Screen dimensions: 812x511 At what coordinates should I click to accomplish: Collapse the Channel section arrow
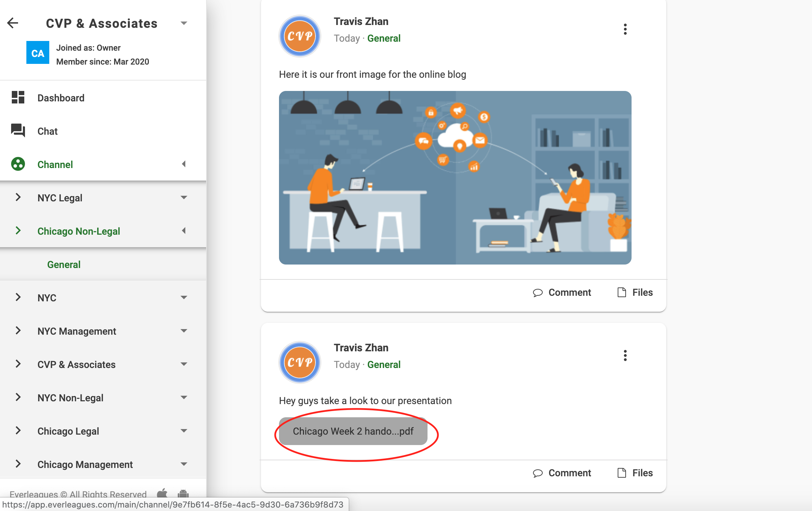[x=184, y=164]
